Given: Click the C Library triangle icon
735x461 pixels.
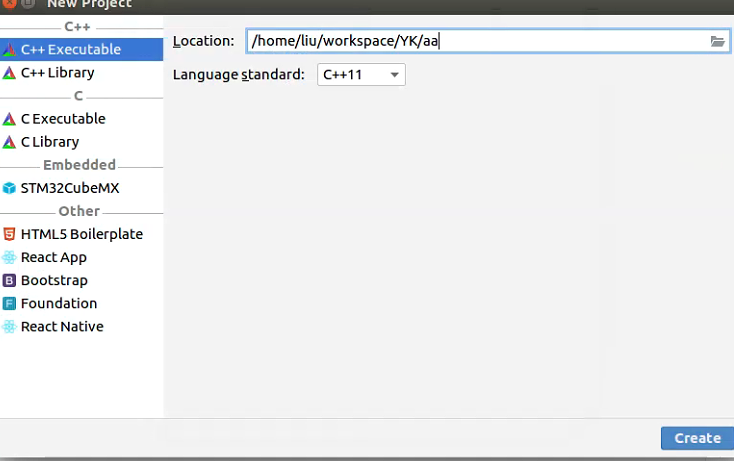Looking at the screenshot, I should 9,142.
